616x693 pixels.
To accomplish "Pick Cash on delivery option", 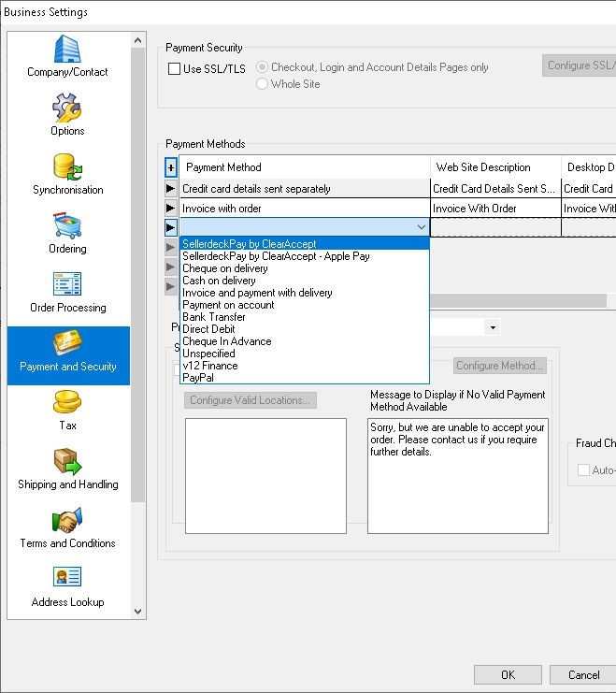I will click(x=305, y=281).
